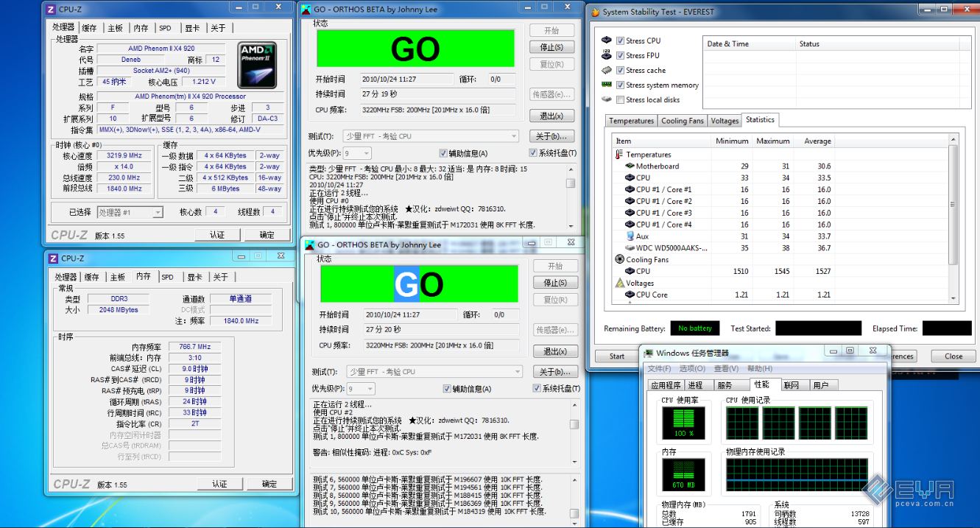
Task: Open the 文件(F) menu in Task Manager
Action: [660, 368]
